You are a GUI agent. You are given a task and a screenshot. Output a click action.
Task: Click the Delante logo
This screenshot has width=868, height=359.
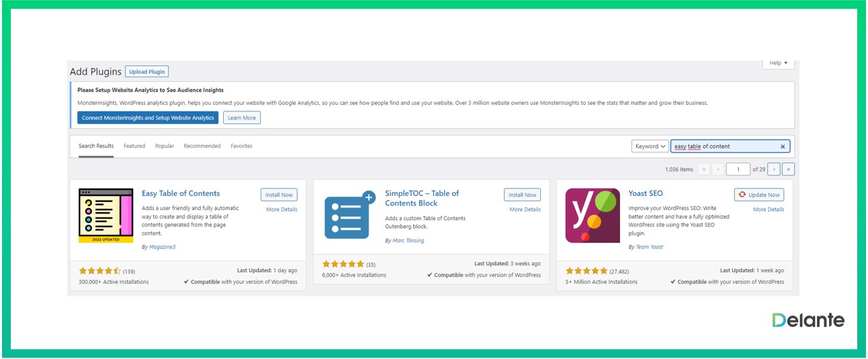[808, 320]
